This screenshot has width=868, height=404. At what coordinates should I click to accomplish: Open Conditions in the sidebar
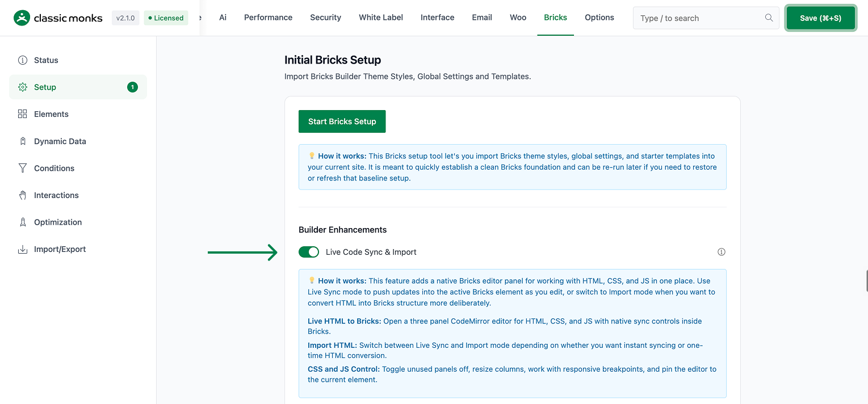point(78,168)
